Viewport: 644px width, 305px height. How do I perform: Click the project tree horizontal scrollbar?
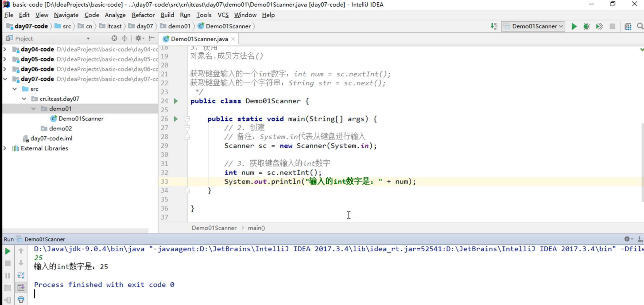(75, 230)
